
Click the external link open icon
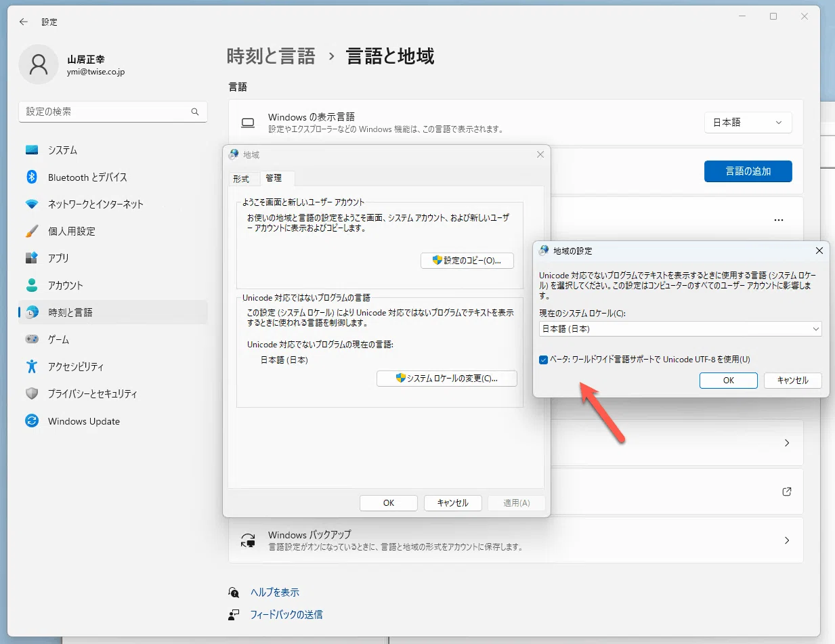pyautogui.click(x=787, y=492)
